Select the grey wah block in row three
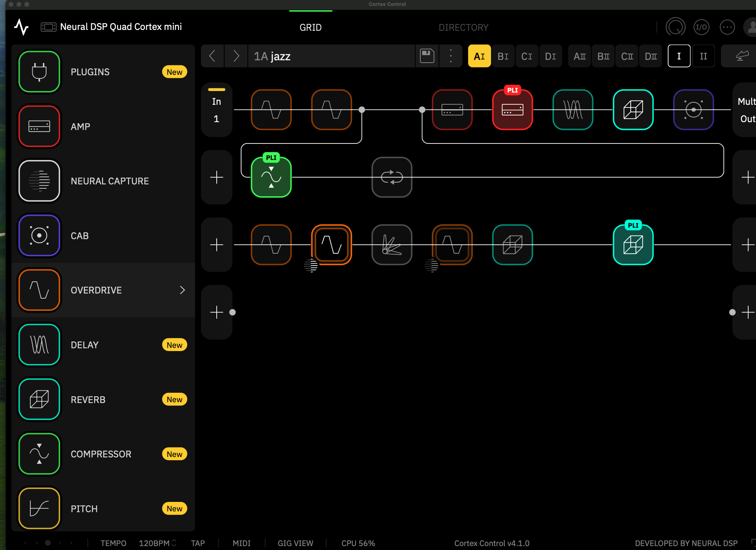The height and width of the screenshot is (550, 756). (392, 245)
